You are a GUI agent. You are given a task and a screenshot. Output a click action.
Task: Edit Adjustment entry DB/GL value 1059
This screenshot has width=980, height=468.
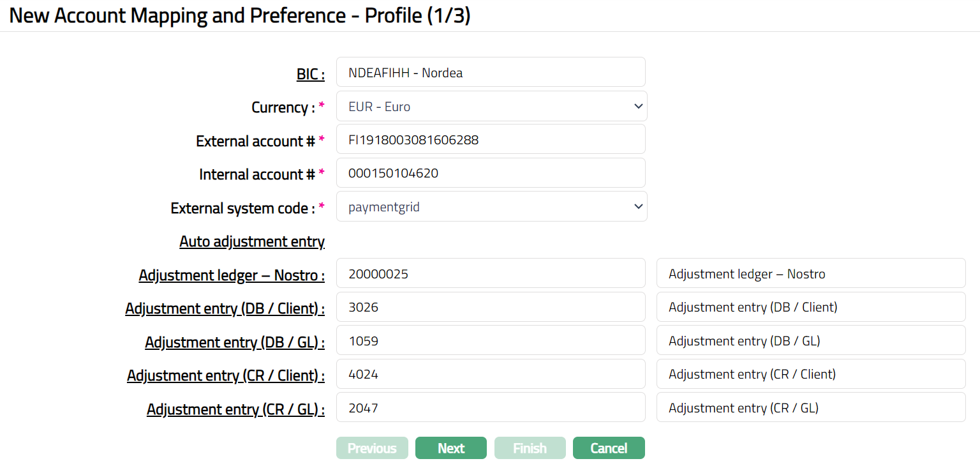coord(490,341)
